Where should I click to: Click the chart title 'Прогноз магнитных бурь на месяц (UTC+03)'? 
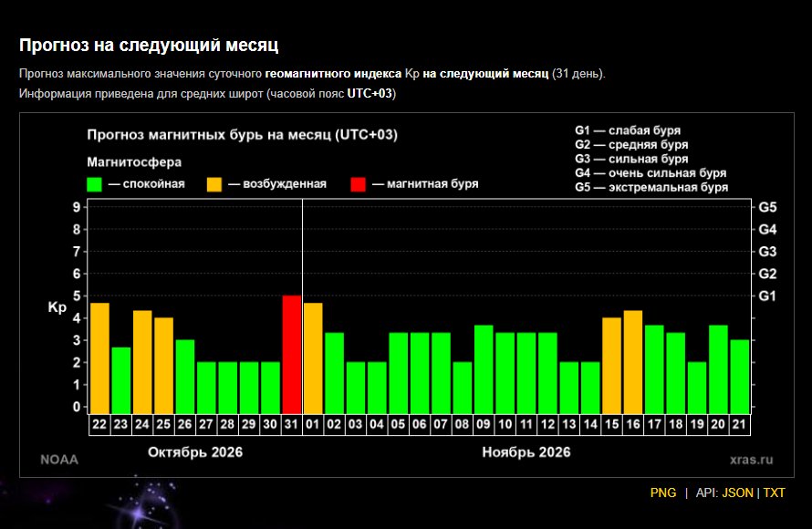[243, 135]
